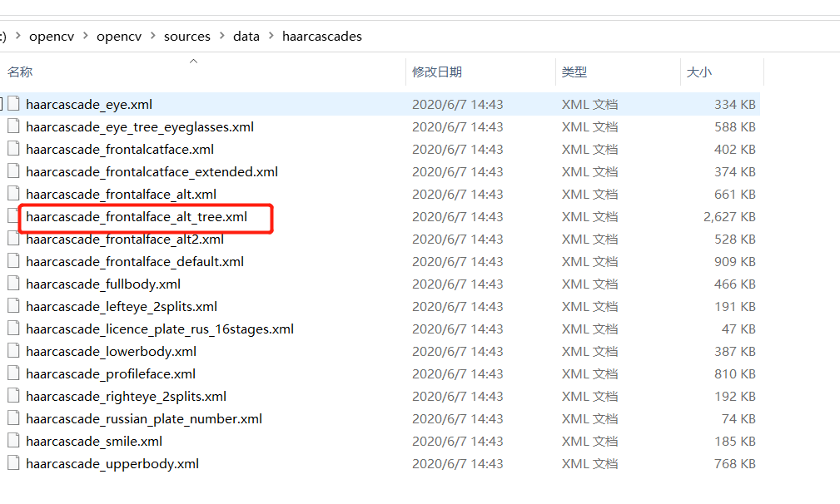
Task: Click the file icon of haarcascade_lefteye_2splits.xml
Action: tap(13, 306)
